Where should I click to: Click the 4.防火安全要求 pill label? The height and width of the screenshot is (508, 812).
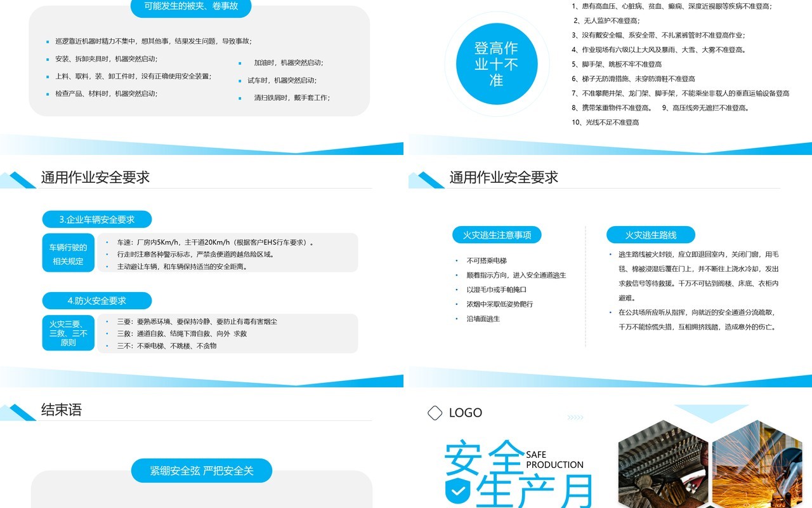pyautogui.click(x=97, y=300)
